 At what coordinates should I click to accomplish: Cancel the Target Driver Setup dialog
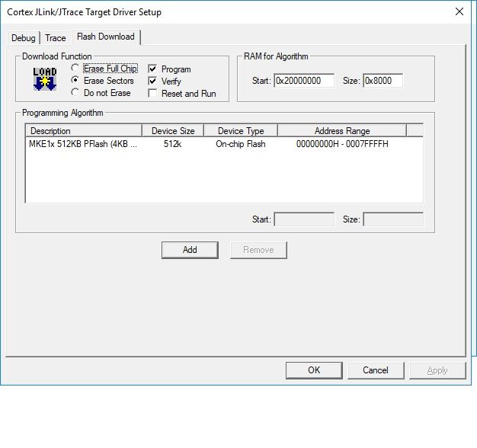tap(376, 370)
